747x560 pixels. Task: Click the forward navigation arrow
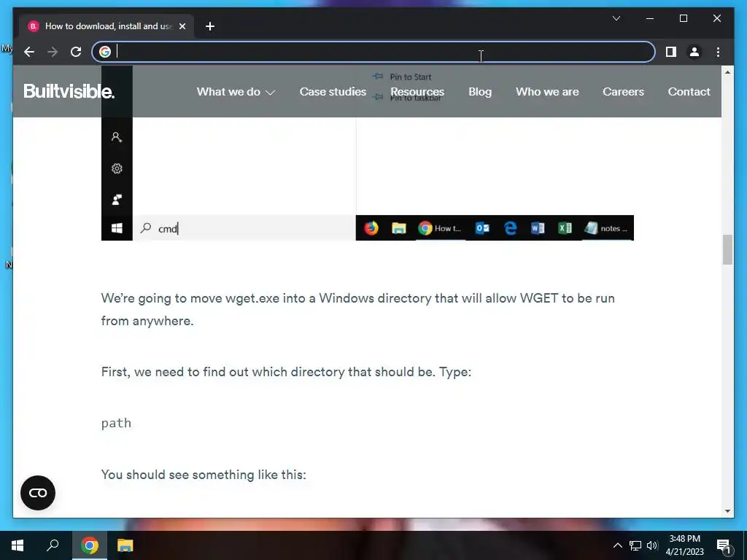pos(53,52)
